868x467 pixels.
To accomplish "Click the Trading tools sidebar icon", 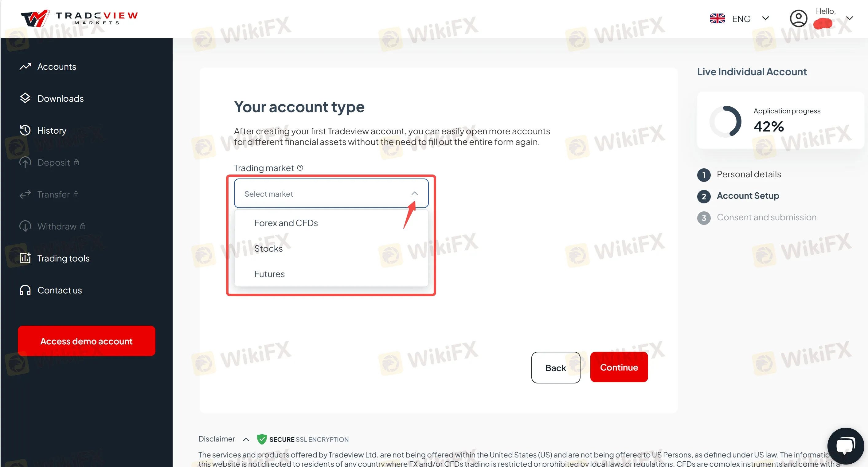I will pyautogui.click(x=25, y=258).
